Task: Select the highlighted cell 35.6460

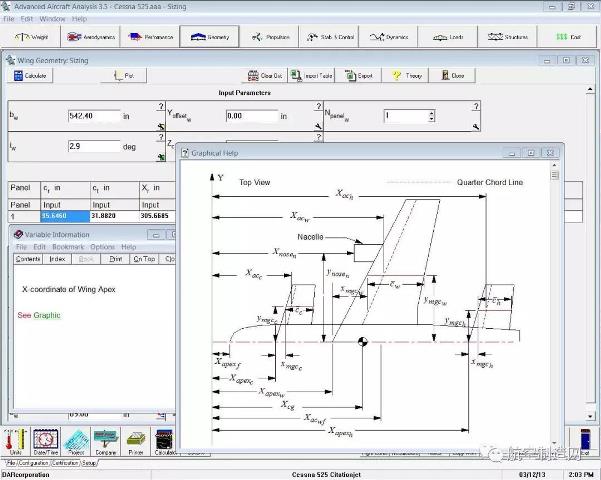Action: point(65,216)
